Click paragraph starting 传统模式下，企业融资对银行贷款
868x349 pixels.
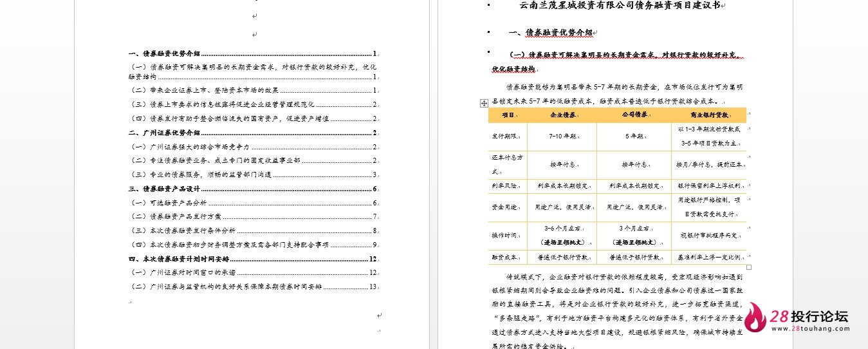(x=618, y=312)
